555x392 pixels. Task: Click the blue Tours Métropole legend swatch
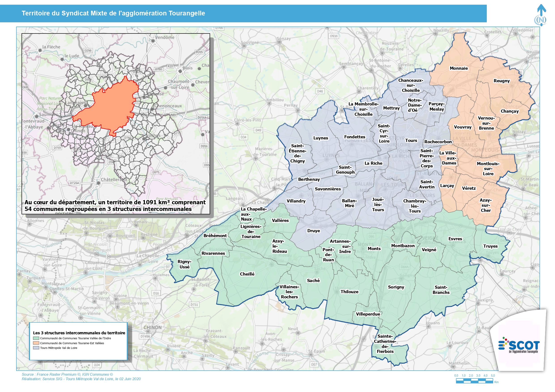click(36, 348)
